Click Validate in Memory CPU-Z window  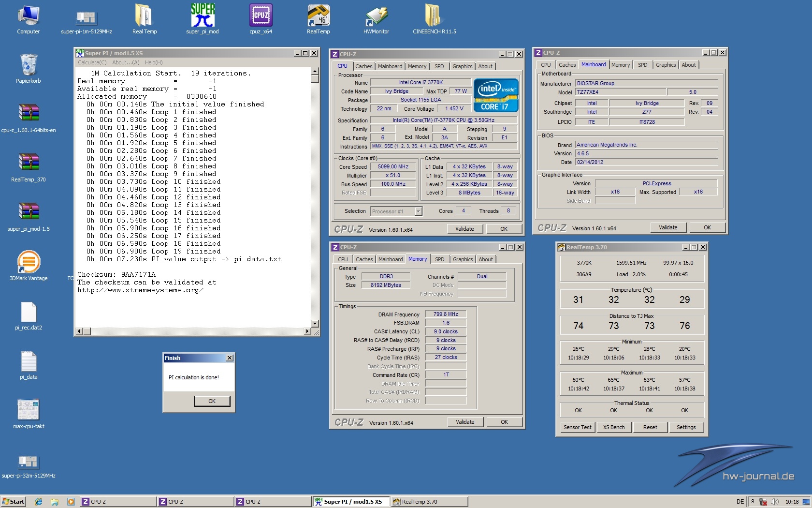[465, 422]
